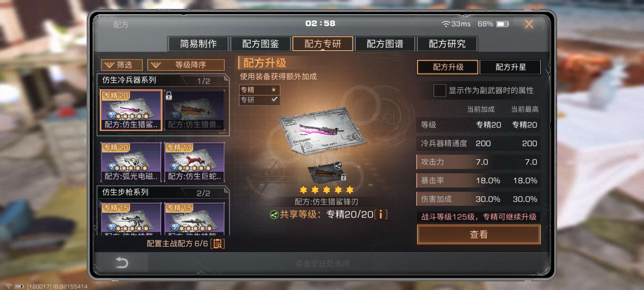Viewport: 644px width, 290px height.
Task: Open the 筛选 filter dropdown
Action: coord(122,65)
